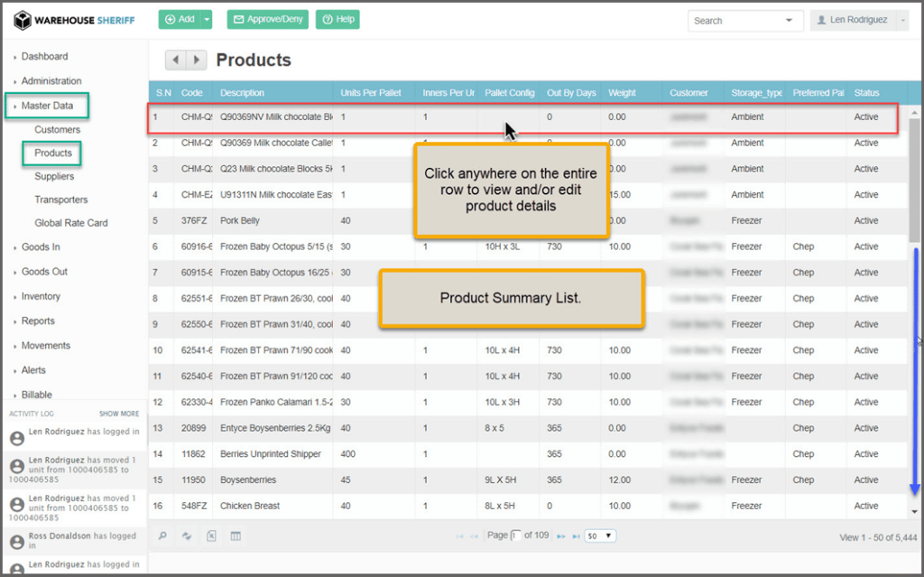This screenshot has height=577, width=924.
Task: Expand the Inventory sidebar section
Action: click(x=41, y=296)
